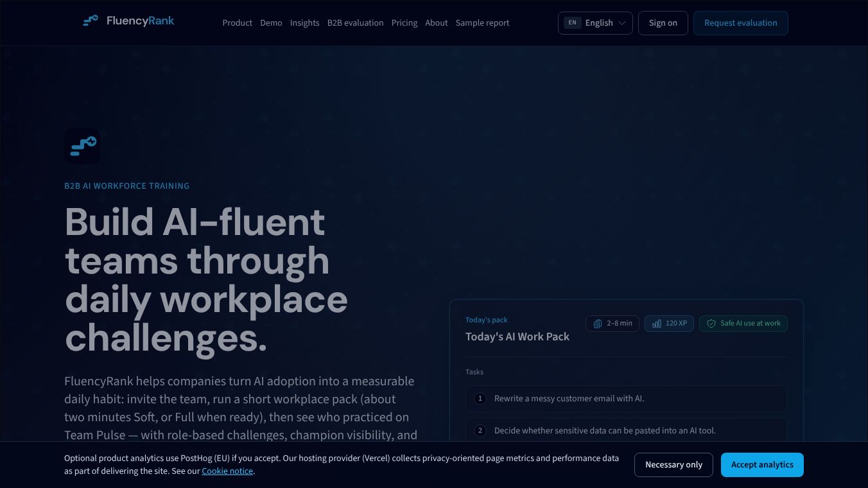Click the bar chart icon on 120 XP badge
The width and height of the screenshot is (868, 488).
click(656, 324)
